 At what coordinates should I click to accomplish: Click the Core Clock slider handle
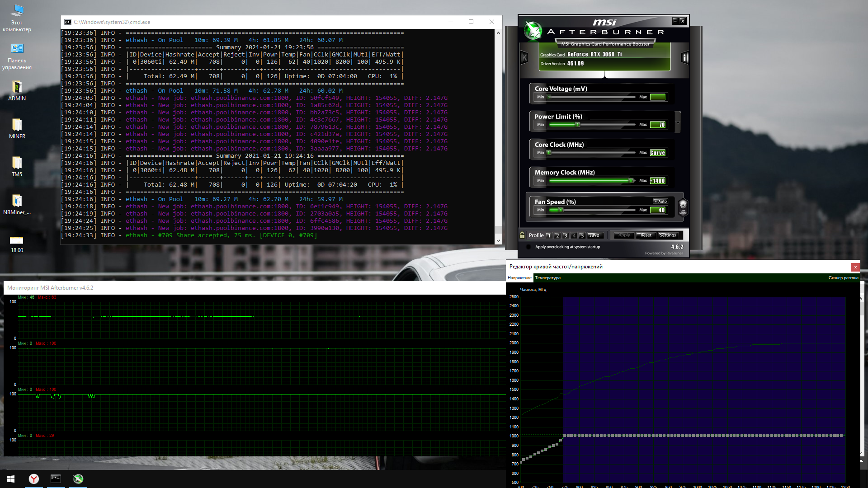549,152
